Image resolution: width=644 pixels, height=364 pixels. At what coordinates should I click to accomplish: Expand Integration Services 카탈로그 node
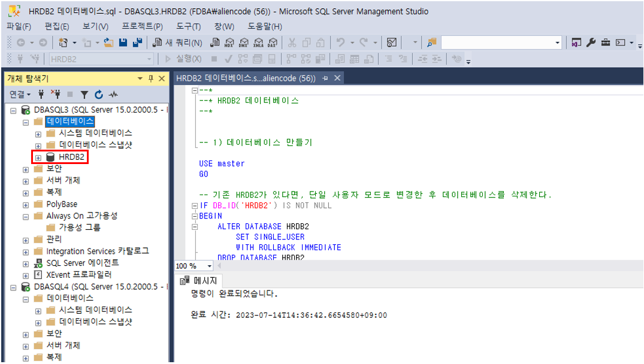26,253
